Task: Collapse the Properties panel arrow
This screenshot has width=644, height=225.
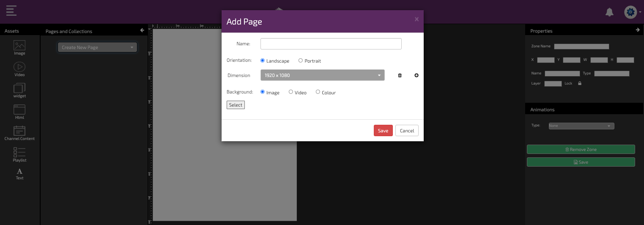Action: 638,30
